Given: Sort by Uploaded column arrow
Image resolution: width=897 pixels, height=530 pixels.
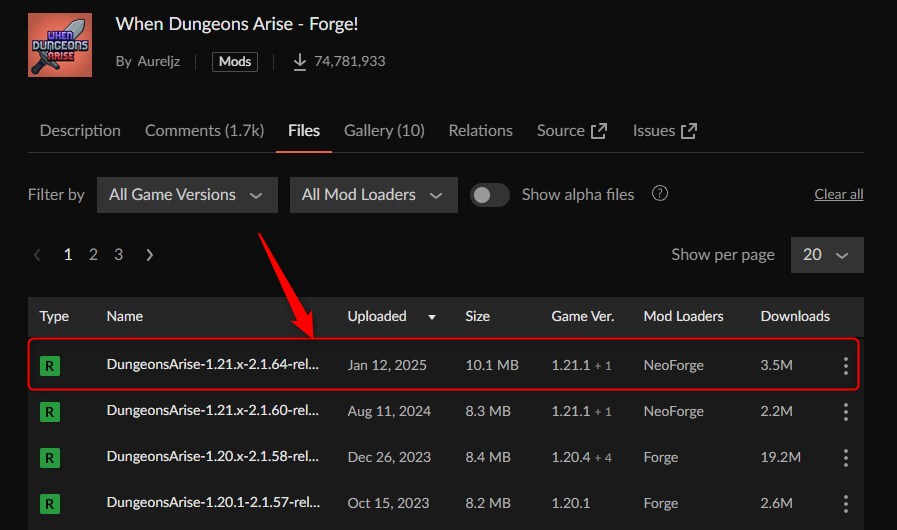Looking at the screenshot, I should [432, 317].
